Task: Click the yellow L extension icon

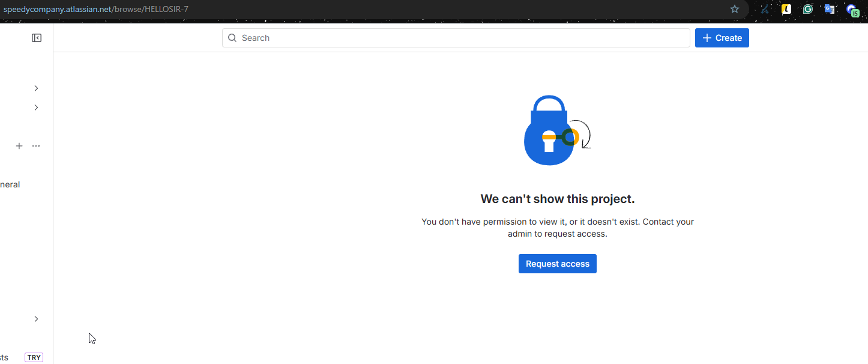Action: (x=786, y=9)
